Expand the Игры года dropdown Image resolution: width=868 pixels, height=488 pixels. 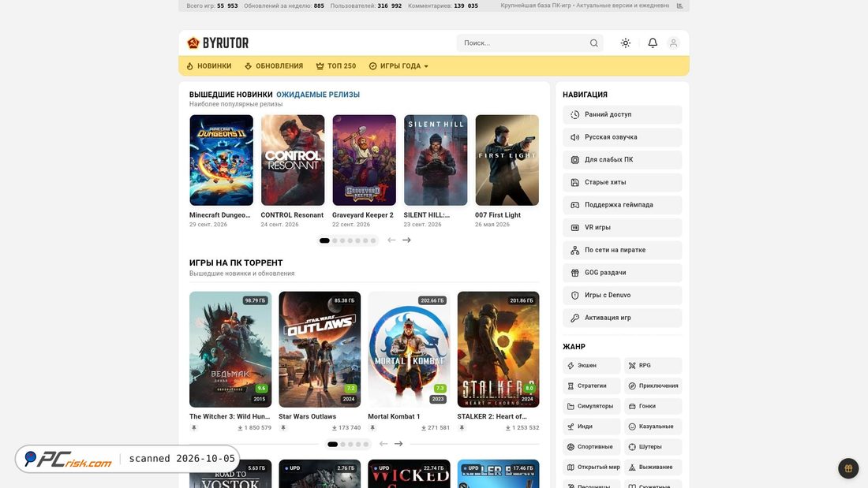coord(398,66)
